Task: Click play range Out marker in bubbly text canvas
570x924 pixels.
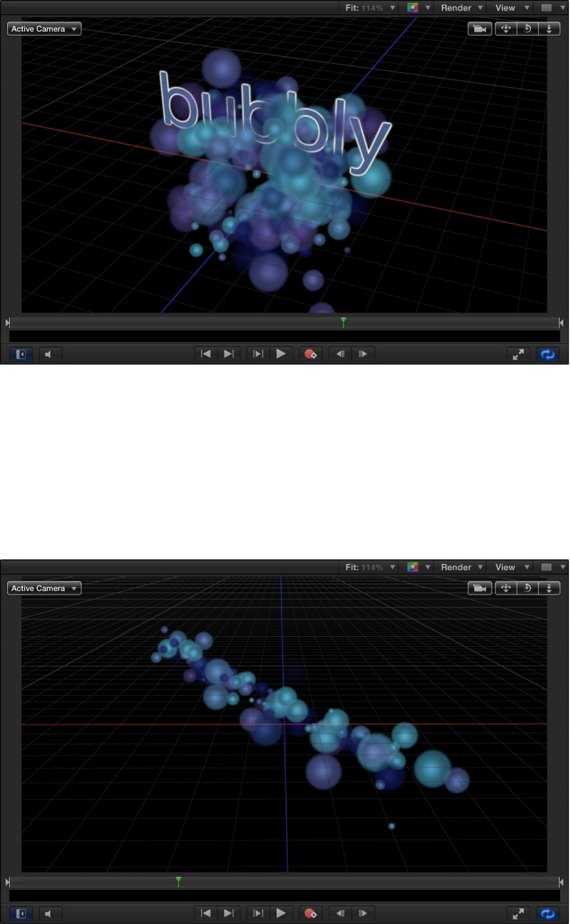Action: point(561,323)
